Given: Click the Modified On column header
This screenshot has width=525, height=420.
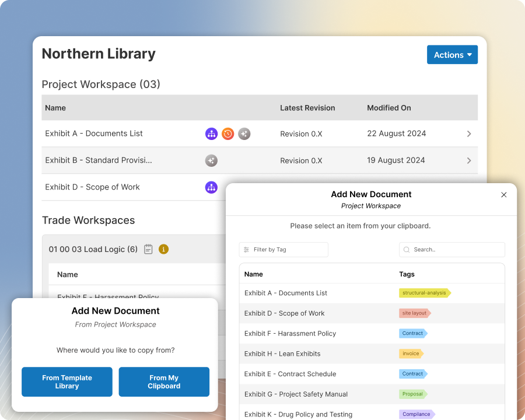Looking at the screenshot, I should 388,108.
